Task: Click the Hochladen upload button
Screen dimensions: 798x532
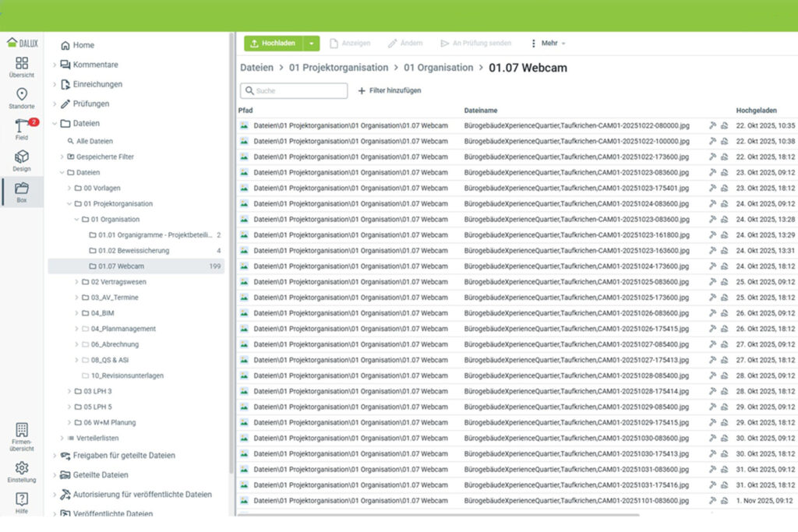Action: (x=273, y=44)
